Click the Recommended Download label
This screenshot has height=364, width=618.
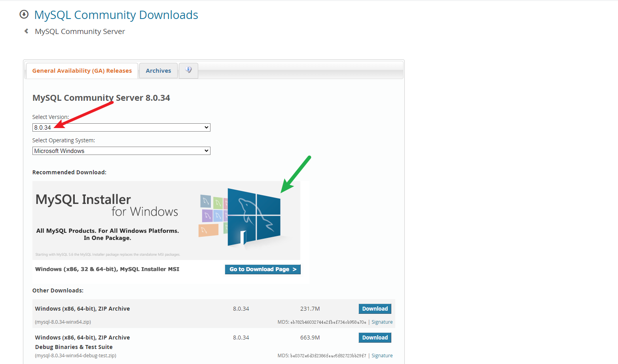(69, 172)
